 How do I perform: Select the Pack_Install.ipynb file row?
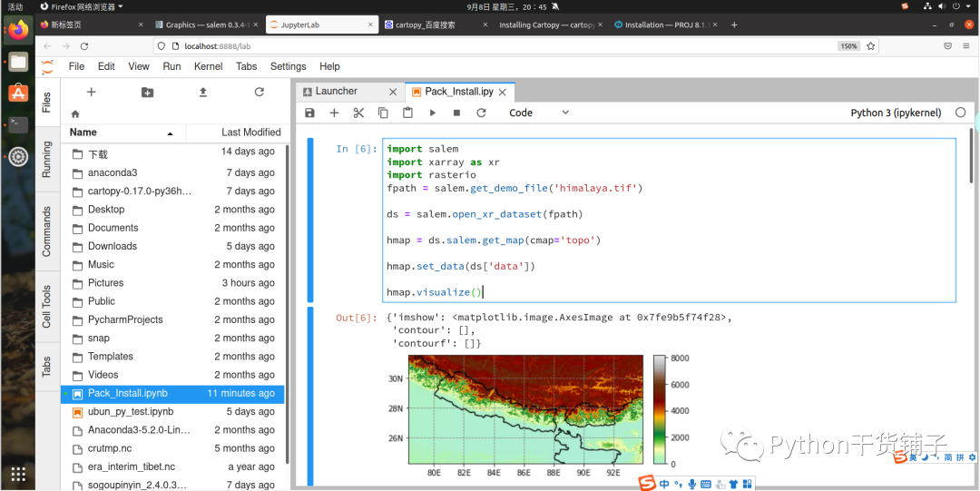click(x=173, y=393)
